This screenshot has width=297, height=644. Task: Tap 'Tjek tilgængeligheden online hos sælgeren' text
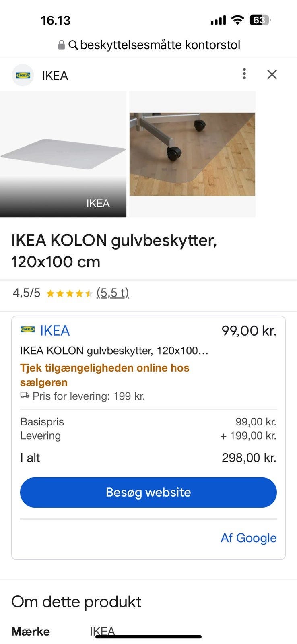click(105, 375)
